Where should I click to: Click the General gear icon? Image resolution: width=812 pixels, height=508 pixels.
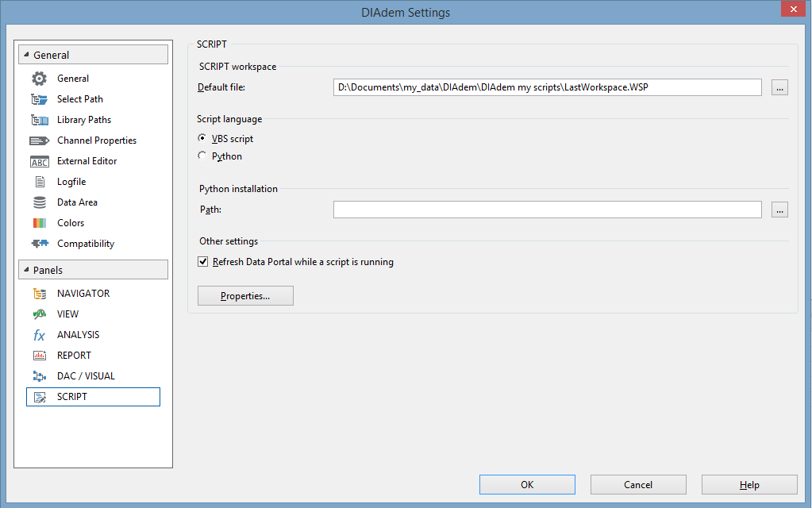coord(40,79)
